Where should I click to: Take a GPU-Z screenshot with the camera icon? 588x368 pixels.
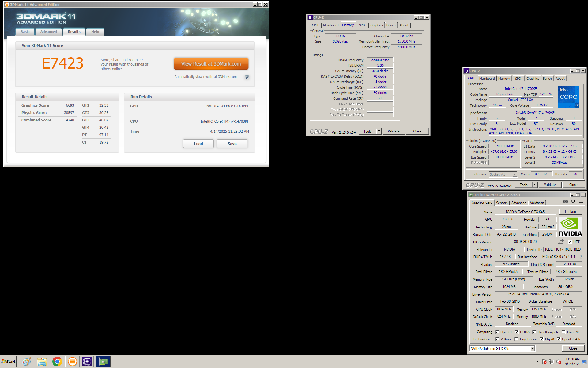click(565, 201)
